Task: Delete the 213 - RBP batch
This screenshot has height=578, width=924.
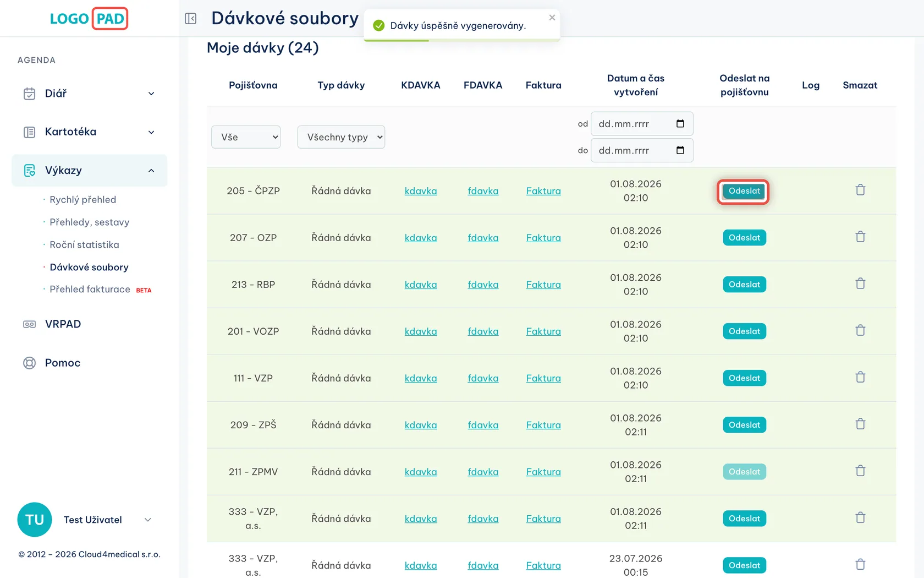Action: tap(861, 283)
